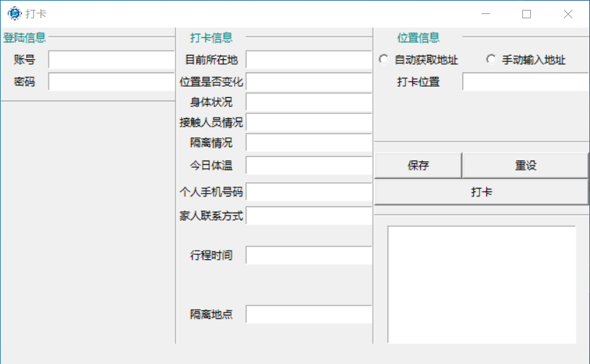Click the 身体状况 input field
This screenshot has width=590, height=364.
click(x=309, y=103)
